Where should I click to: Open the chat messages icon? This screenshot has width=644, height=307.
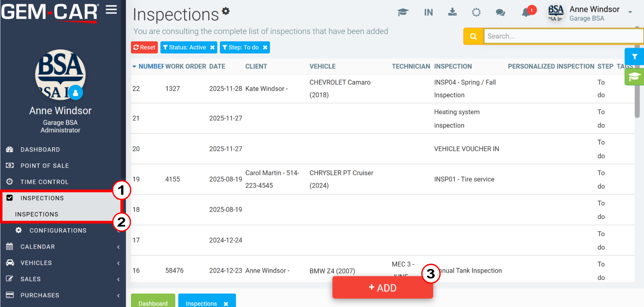coord(500,12)
